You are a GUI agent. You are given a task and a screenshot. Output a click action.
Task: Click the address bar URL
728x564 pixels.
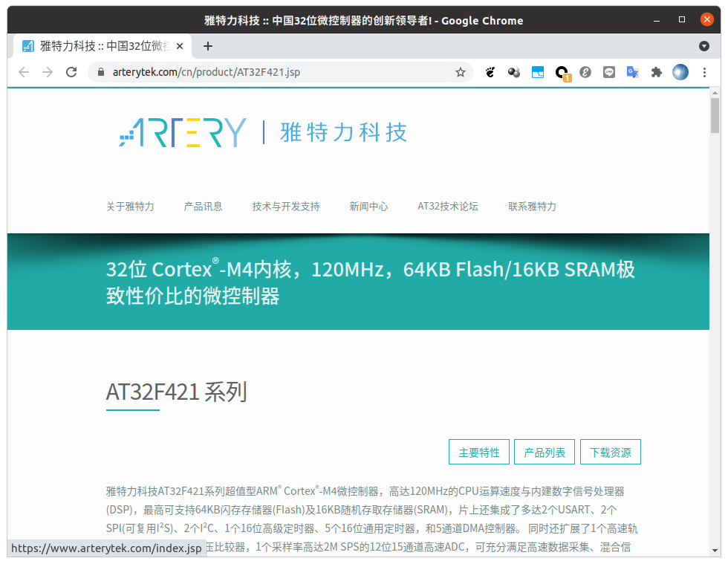click(207, 72)
